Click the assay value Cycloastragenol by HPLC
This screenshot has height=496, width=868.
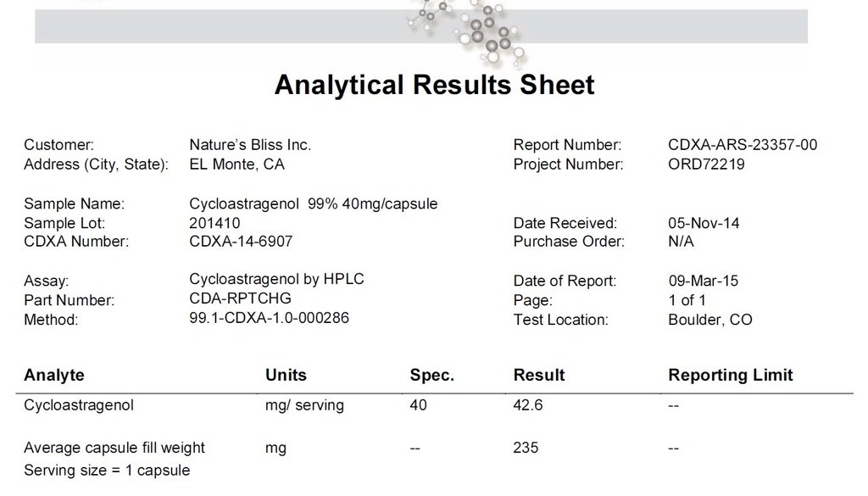[x=277, y=279]
